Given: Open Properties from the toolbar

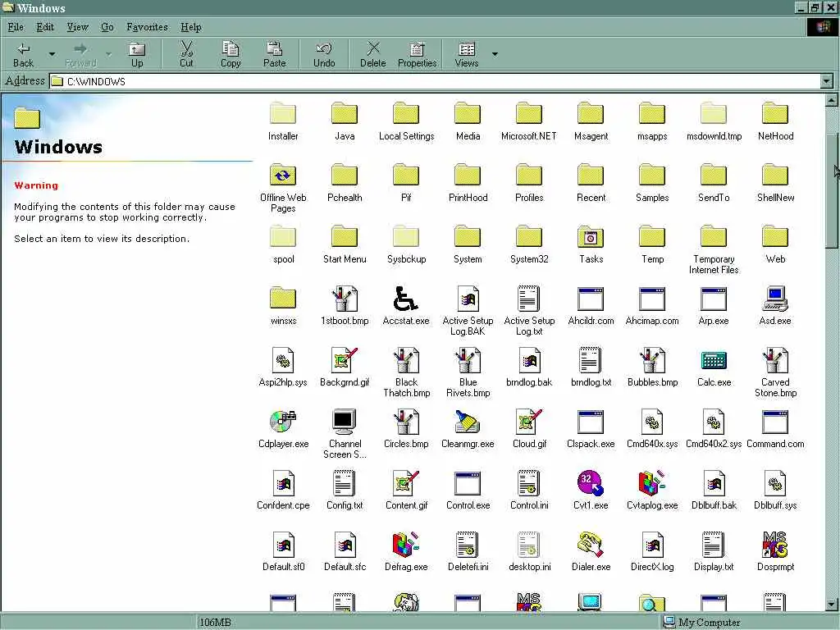Looking at the screenshot, I should tap(417, 55).
